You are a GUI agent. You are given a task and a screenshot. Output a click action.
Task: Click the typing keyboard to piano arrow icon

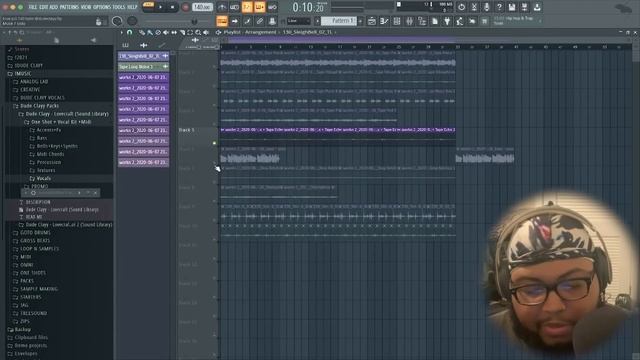click(x=235, y=21)
